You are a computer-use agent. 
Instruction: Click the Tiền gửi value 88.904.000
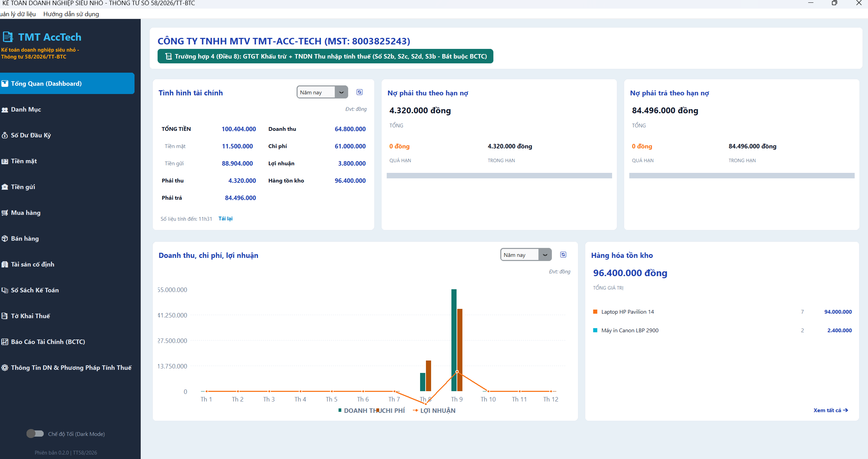click(237, 164)
